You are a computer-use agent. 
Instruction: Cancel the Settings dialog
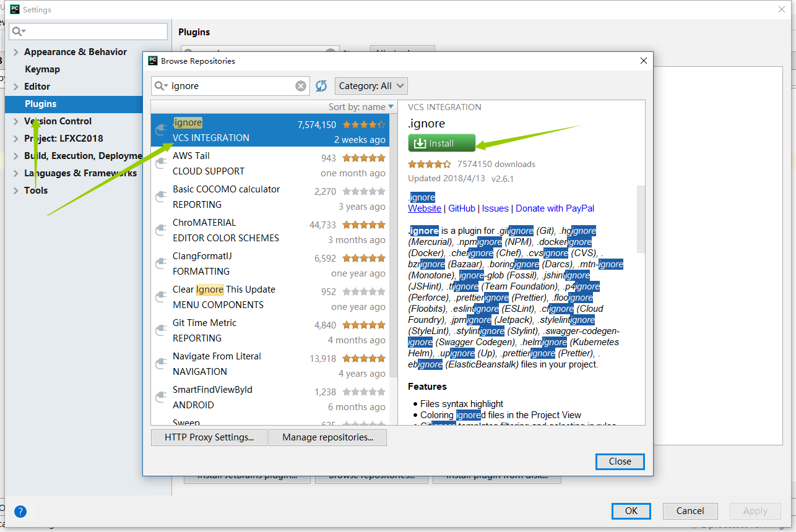point(690,511)
